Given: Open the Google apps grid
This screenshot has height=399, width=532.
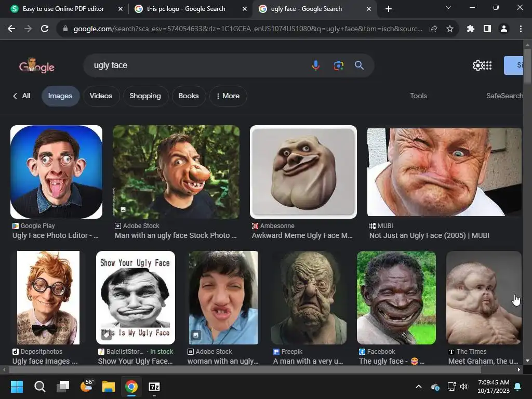Looking at the screenshot, I should tap(487, 65).
